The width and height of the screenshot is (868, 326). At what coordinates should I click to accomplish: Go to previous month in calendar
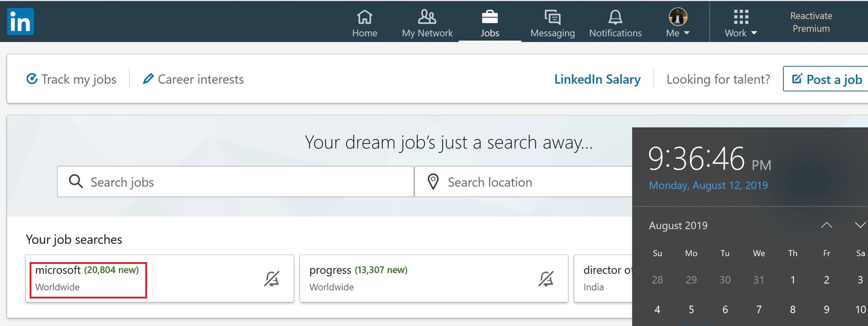click(826, 225)
